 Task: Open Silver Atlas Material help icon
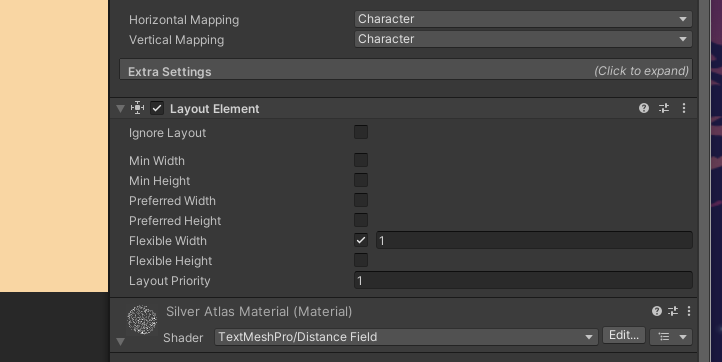click(x=657, y=311)
